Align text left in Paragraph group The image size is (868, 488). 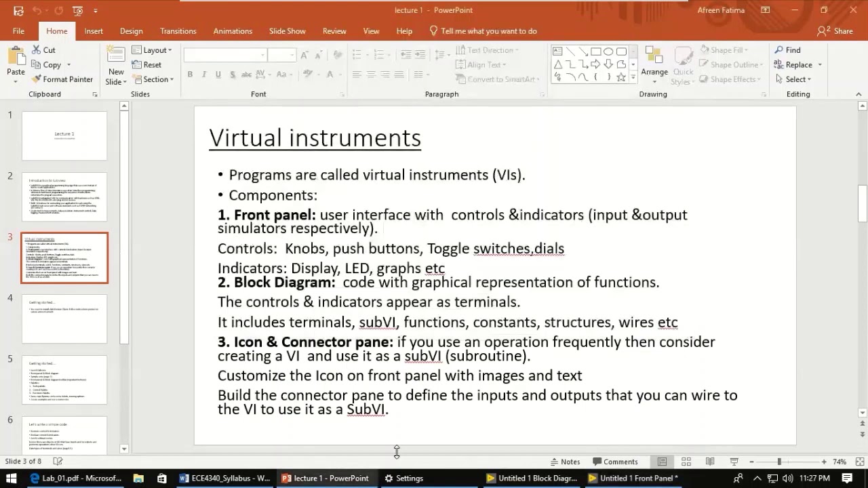pos(355,75)
